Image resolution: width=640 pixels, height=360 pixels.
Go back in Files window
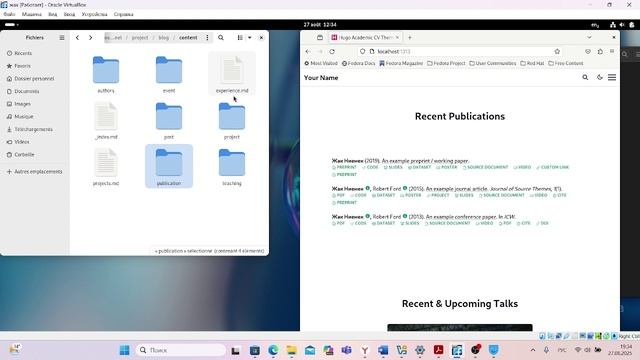click(77, 38)
